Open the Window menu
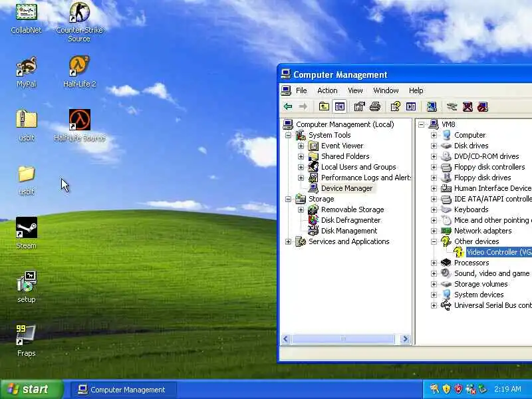This screenshot has width=532, height=399. click(x=386, y=90)
